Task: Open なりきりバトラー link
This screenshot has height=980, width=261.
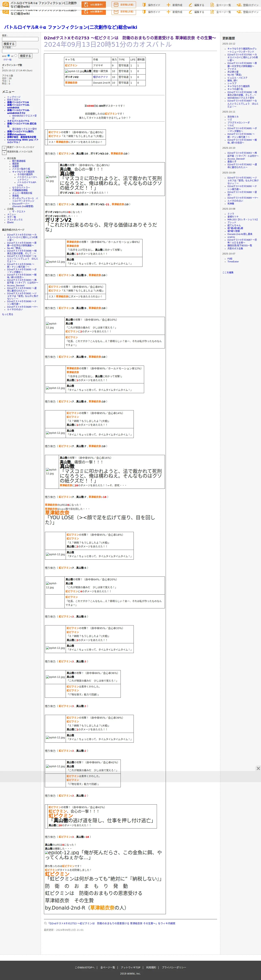Action: pyautogui.click(x=21, y=188)
